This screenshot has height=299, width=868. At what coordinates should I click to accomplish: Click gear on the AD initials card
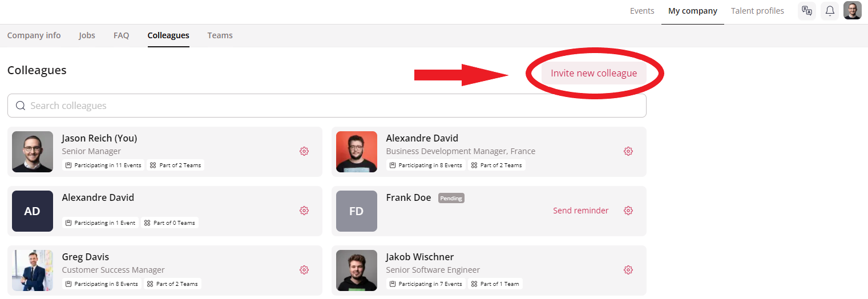[304, 211]
